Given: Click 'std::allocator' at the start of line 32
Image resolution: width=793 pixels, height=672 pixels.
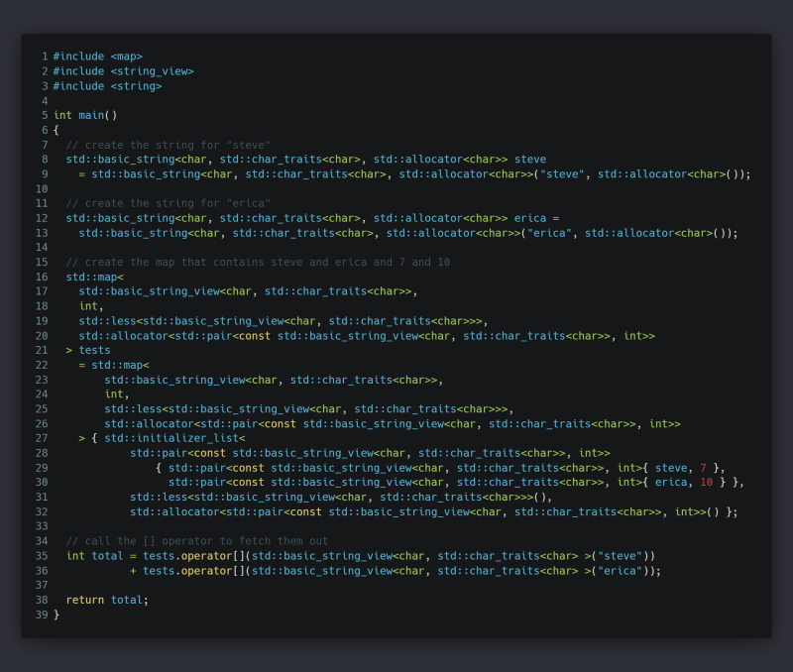Looking at the screenshot, I should [175, 512].
